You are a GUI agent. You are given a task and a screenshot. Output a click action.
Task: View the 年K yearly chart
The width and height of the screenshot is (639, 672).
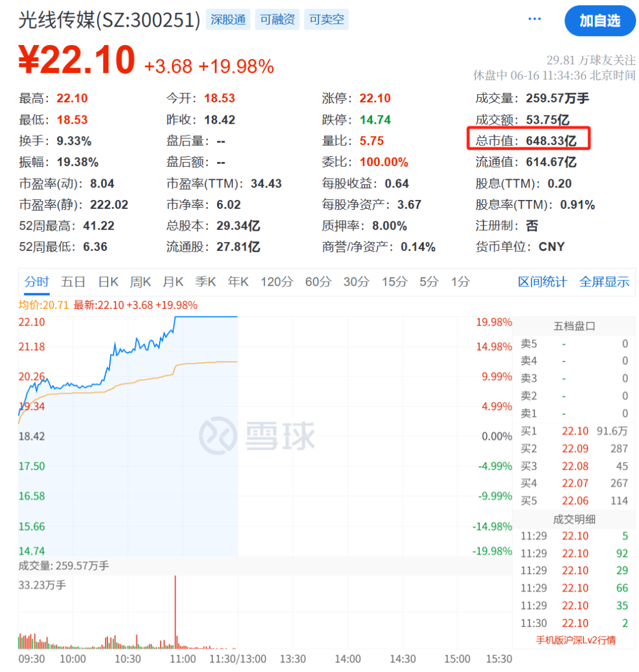pos(237,282)
